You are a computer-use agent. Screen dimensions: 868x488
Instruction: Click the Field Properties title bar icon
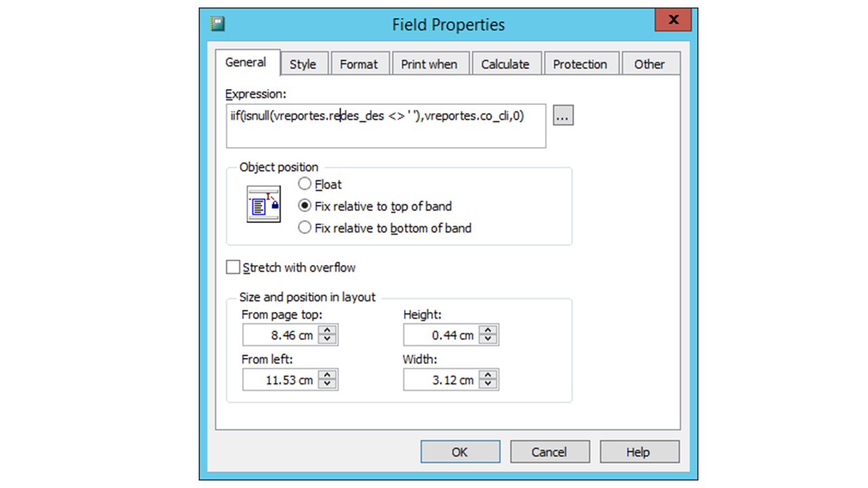(x=217, y=24)
